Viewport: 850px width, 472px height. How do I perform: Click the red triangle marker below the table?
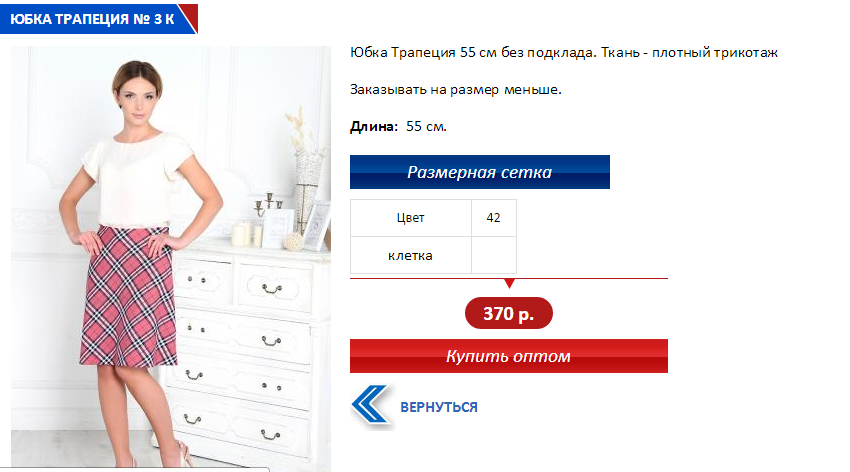point(509,283)
